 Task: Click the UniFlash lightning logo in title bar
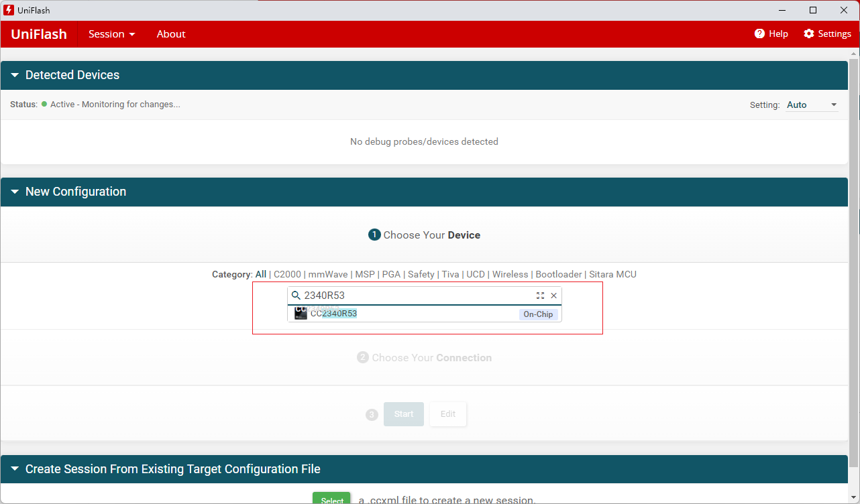click(9, 10)
